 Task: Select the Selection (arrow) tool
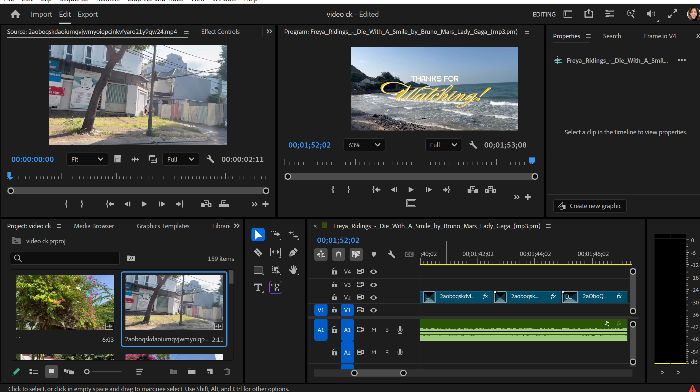pos(258,235)
